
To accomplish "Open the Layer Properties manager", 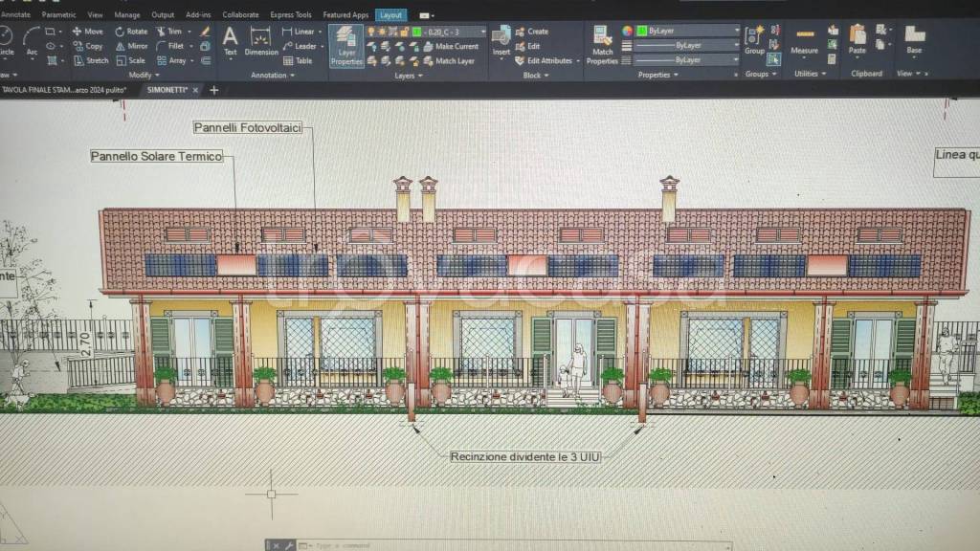I will pyautogui.click(x=346, y=46).
